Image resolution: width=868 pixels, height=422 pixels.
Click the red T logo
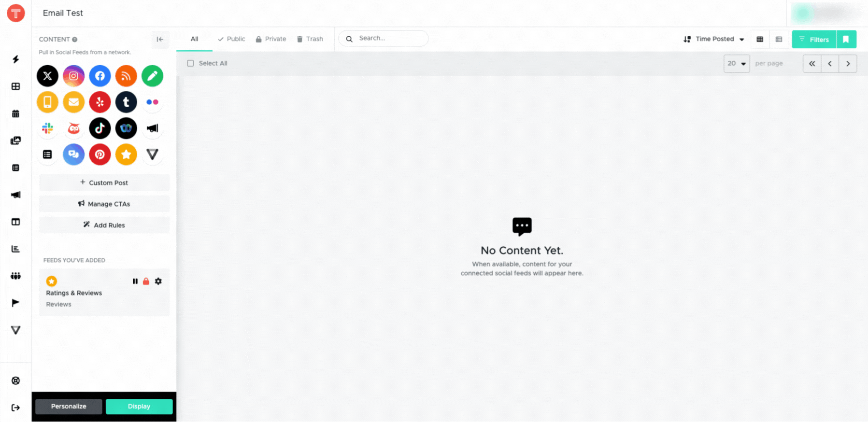(x=16, y=13)
